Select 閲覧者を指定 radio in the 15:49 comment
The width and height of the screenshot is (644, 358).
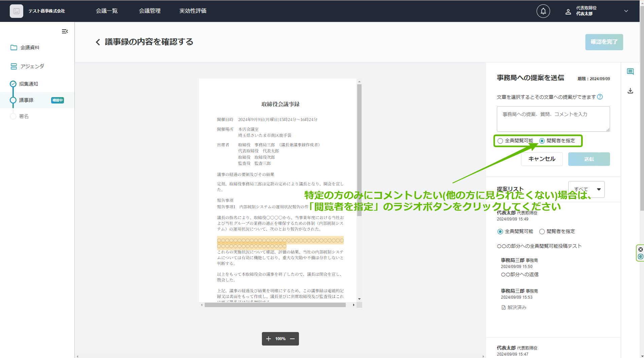(542, 232)
